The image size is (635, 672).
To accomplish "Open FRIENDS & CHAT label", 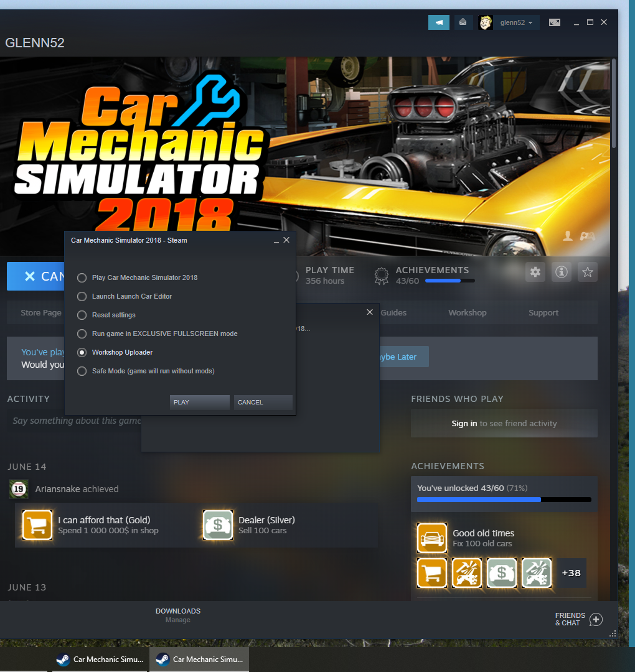I will 570,619.
